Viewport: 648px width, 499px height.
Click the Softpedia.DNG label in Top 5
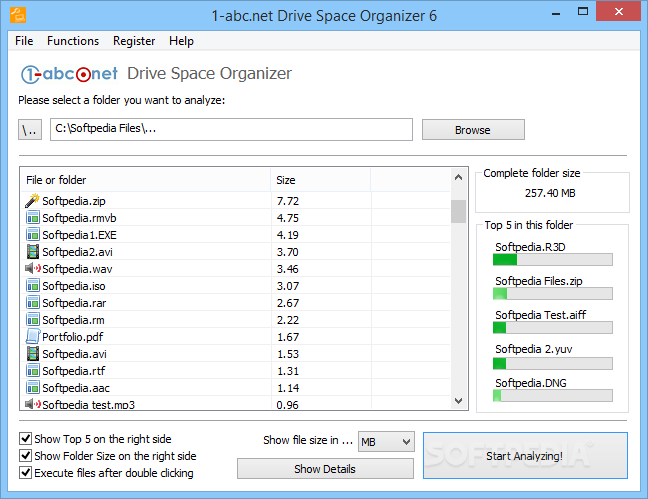click(531, 383)
